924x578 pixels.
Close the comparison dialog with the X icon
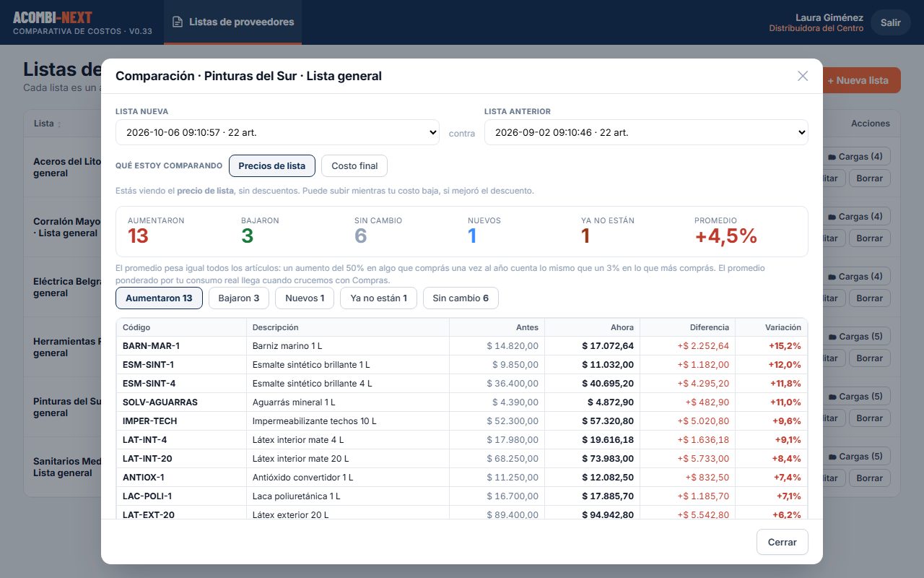(x=803, y=76)
